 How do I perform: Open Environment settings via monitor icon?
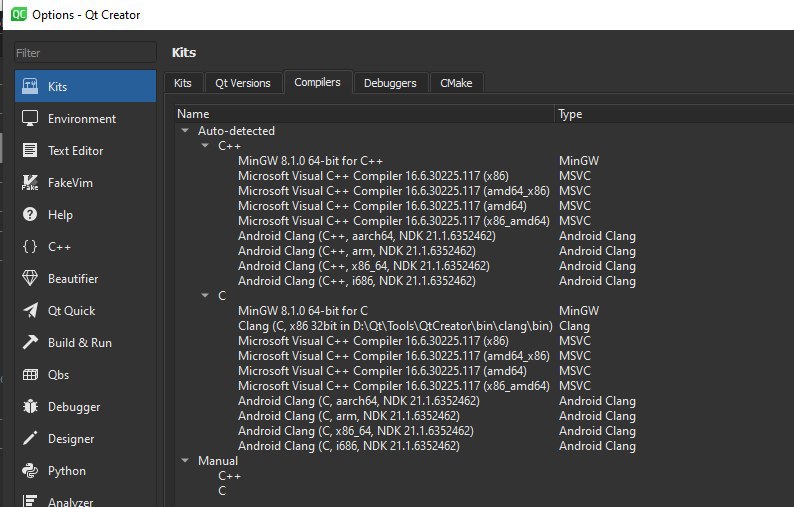[x=30, y=119]
